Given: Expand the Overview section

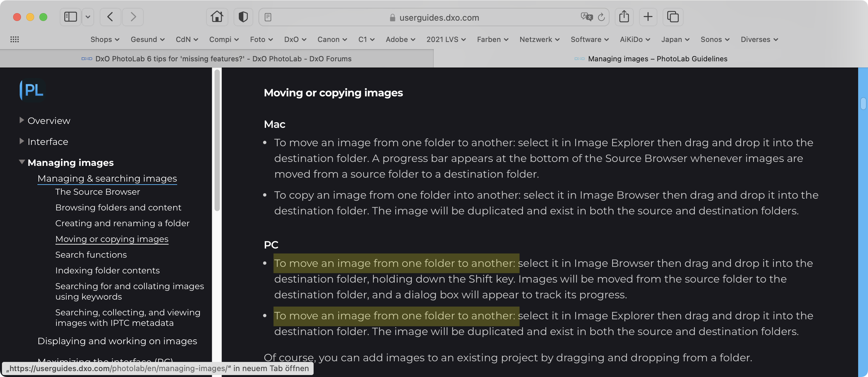Looking at the screenshot, I should [22, 120].
